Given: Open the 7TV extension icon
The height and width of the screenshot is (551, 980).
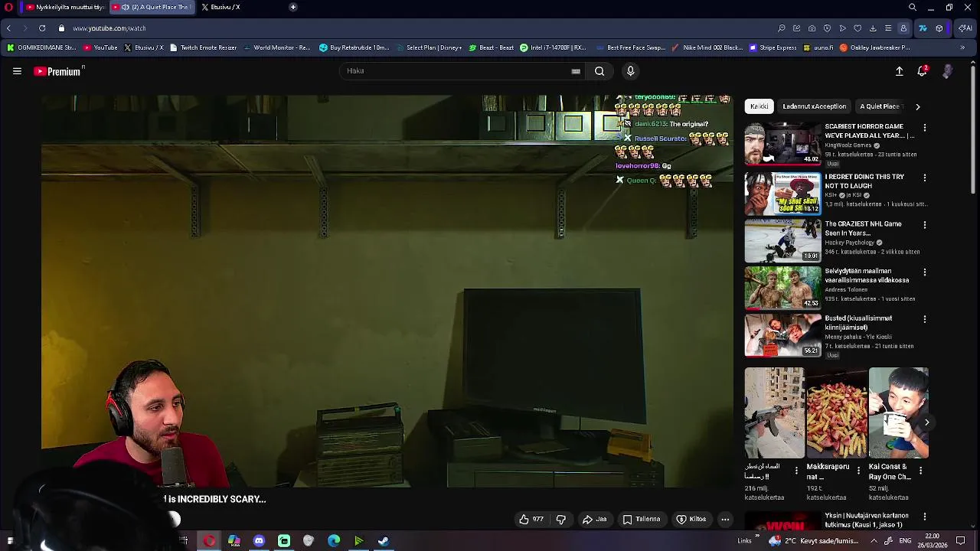Looking at the screenshot, I should point(923,28).
